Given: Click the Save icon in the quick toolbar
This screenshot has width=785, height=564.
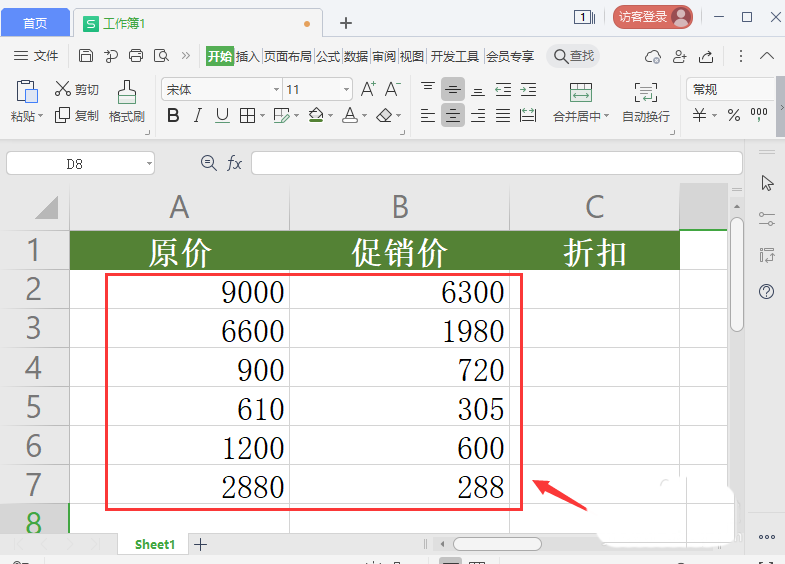Looking at the screenshot, I should [86, 56].
